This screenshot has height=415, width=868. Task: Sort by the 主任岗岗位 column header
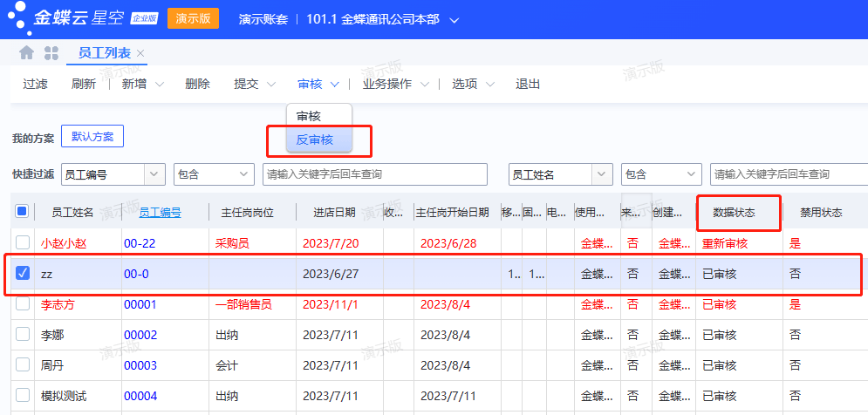248,213
